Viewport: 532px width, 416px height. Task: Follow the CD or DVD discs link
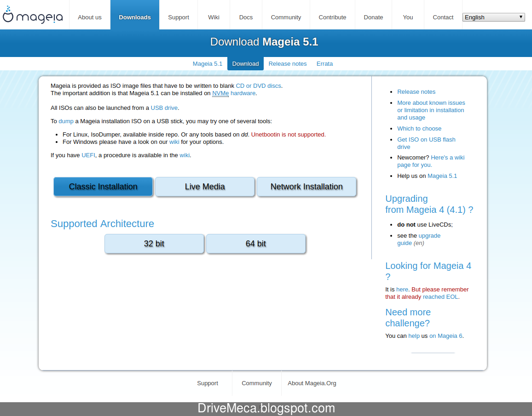258,85
